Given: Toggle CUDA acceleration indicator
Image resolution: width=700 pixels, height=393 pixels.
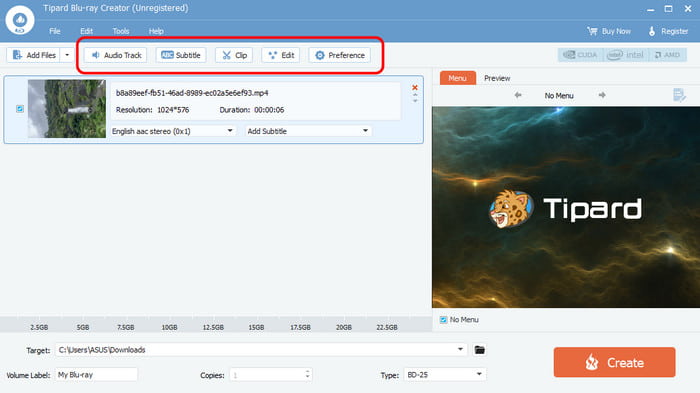Looking at the screenshot, I should [x=580, y=55].
